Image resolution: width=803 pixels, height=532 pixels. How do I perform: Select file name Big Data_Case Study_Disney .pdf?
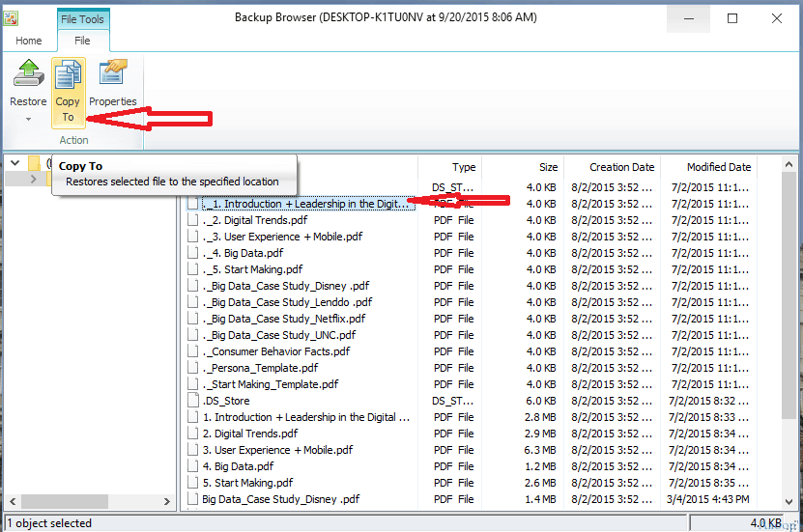click(280, 499)
